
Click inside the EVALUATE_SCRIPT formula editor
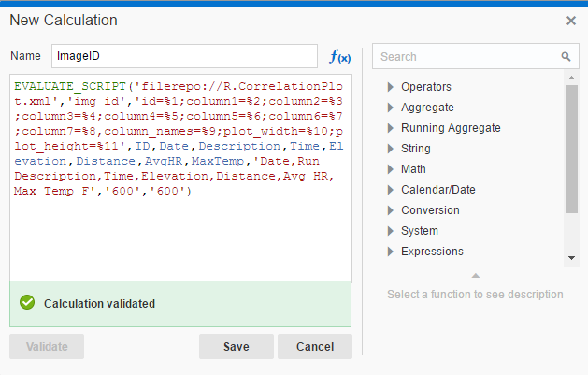179,234
